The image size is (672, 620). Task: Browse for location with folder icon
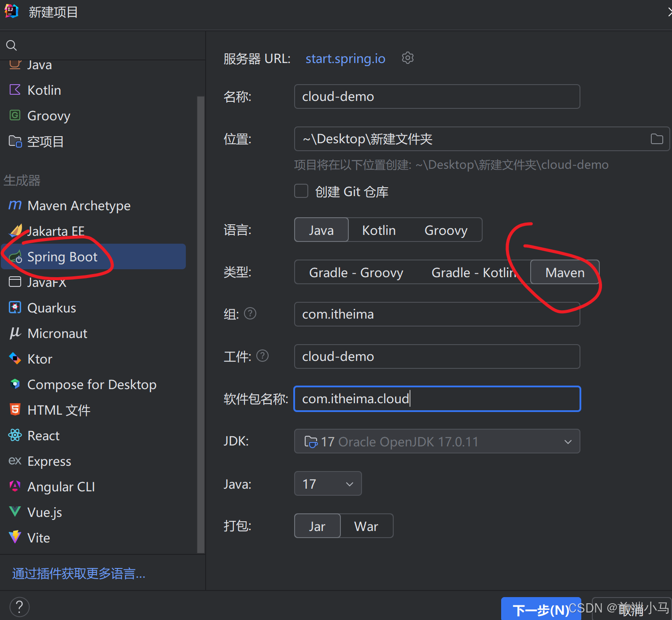point(657,139)
